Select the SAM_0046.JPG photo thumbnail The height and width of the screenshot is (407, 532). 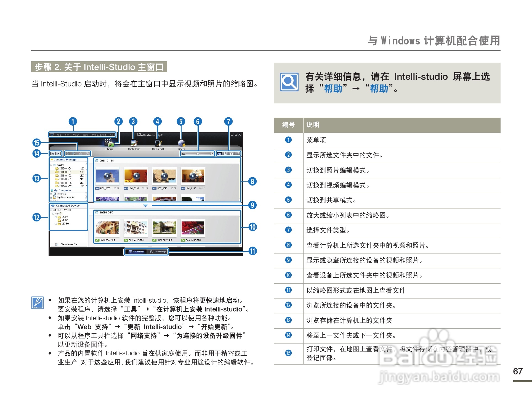107,228
